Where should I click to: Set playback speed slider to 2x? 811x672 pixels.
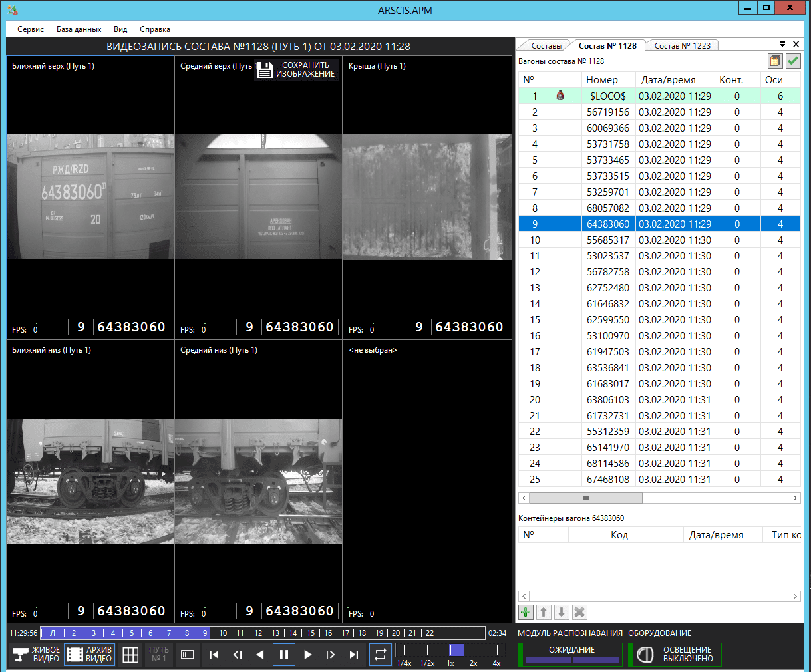pyautogui.click(x=474, y=650)
